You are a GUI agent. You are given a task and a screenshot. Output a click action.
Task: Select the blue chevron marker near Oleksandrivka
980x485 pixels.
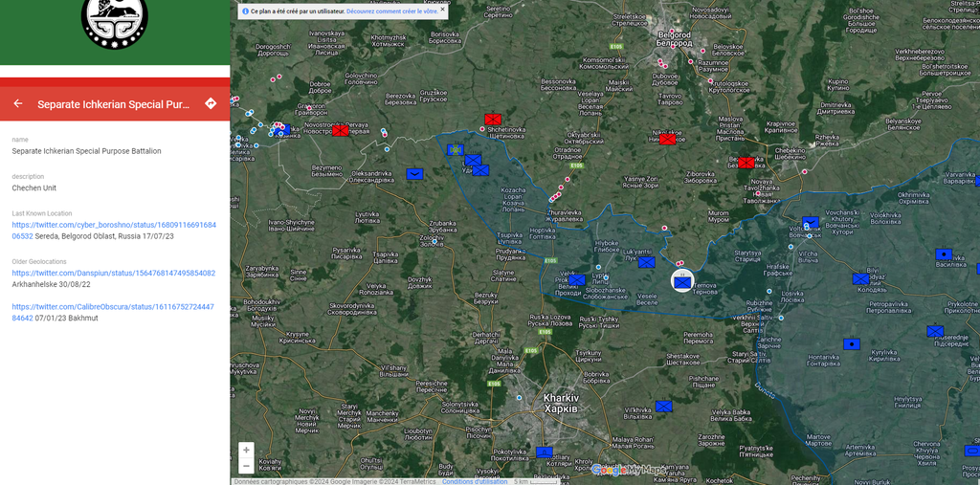click(x=414, y=174)
